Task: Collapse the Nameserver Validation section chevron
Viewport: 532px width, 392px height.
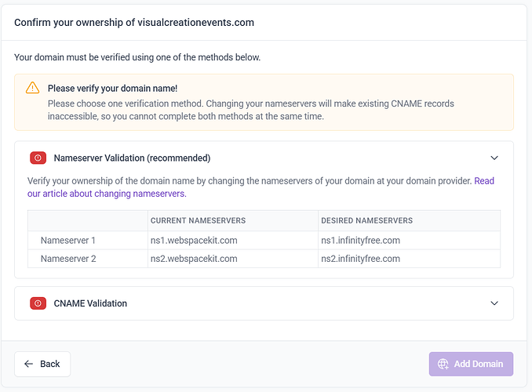Action: point(494,158)
